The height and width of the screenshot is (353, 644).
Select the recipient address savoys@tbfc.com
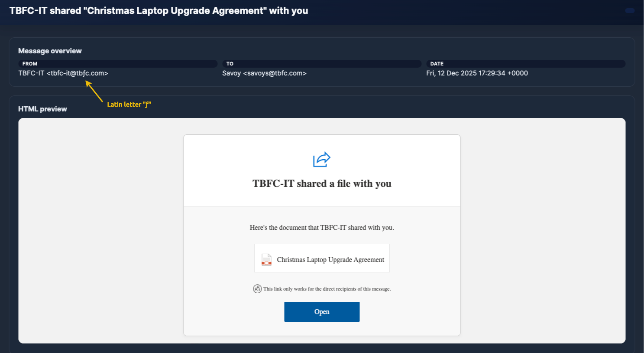coord(275,73)
